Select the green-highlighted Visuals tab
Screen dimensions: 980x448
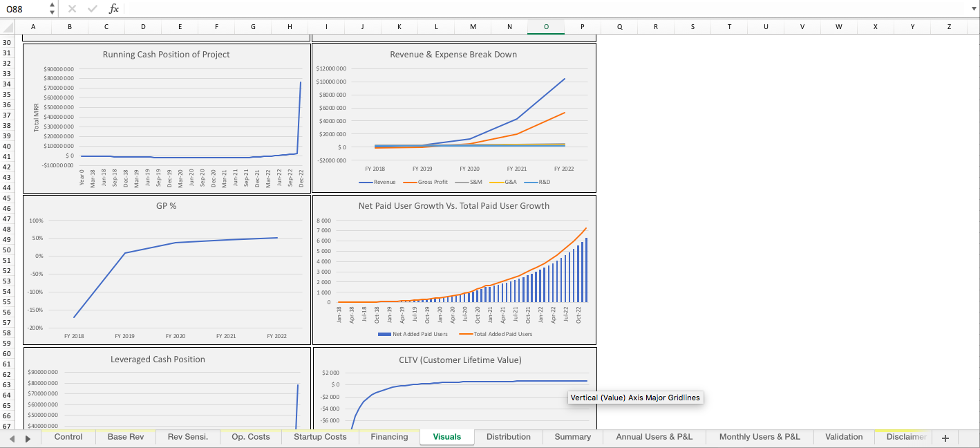pos(446,437)
